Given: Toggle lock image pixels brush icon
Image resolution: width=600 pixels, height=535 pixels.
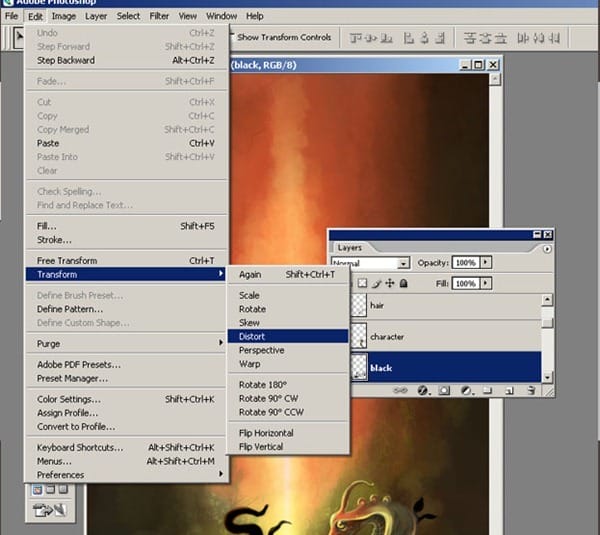Looking at the screenshot, I should (x=377, y=284).
